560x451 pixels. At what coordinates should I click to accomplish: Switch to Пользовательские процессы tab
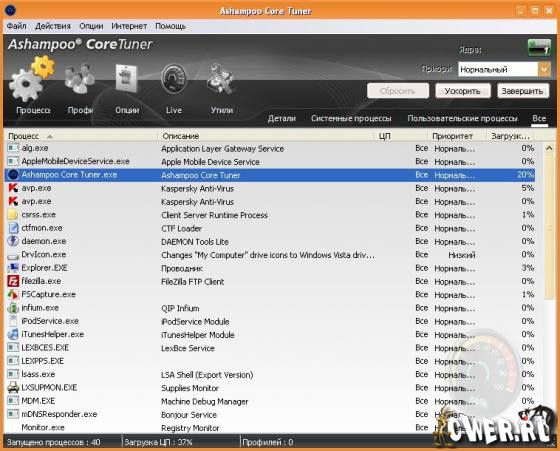(462, 118)
